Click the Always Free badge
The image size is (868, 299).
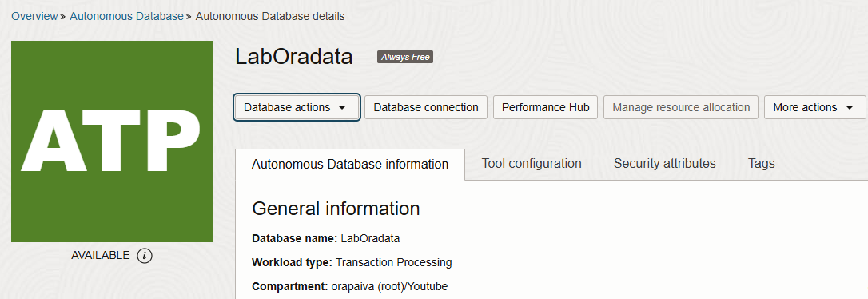[405, 57]
